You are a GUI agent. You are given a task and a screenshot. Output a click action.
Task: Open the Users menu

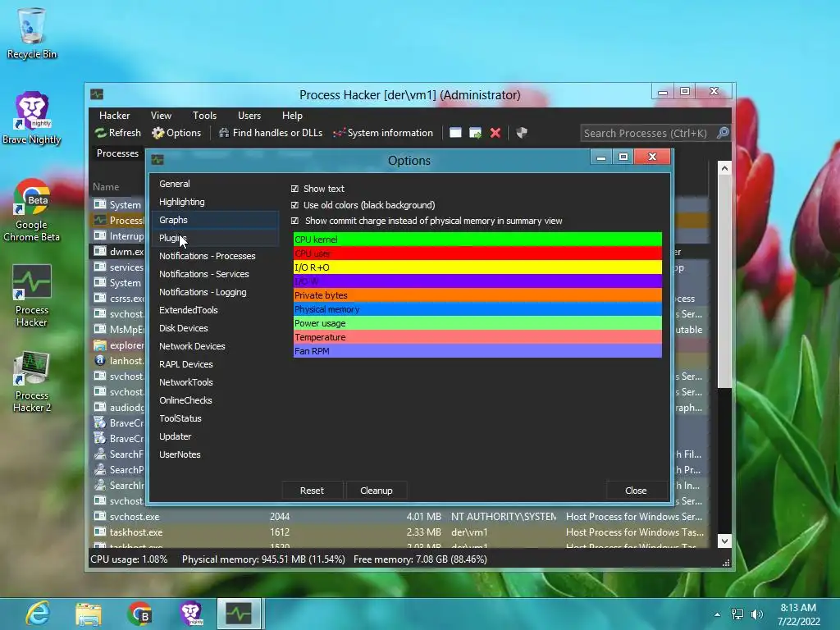(x=249, y=116)
